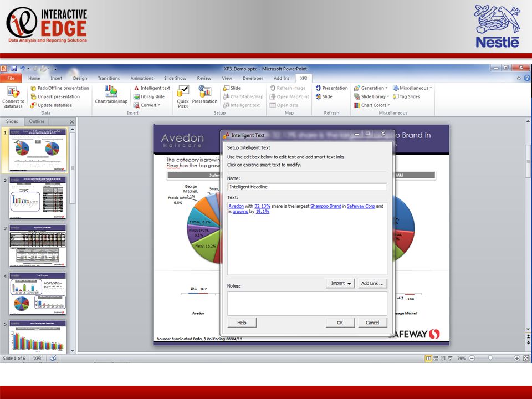
Task: Open Import dropdown button
Action: click(341, 283)
